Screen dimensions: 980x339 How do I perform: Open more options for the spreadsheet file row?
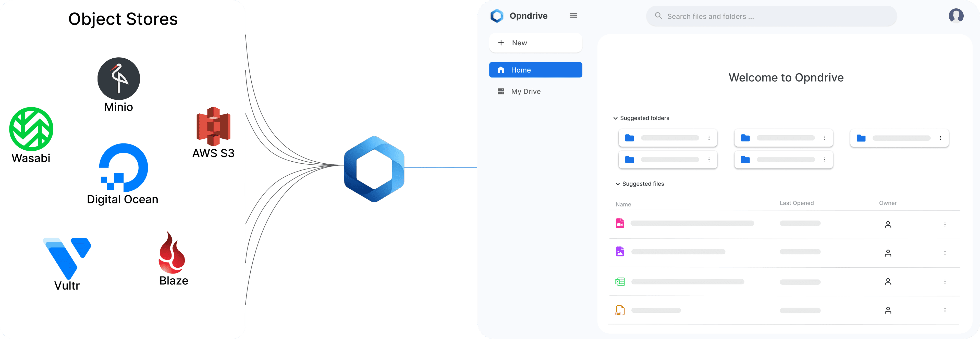945,282
